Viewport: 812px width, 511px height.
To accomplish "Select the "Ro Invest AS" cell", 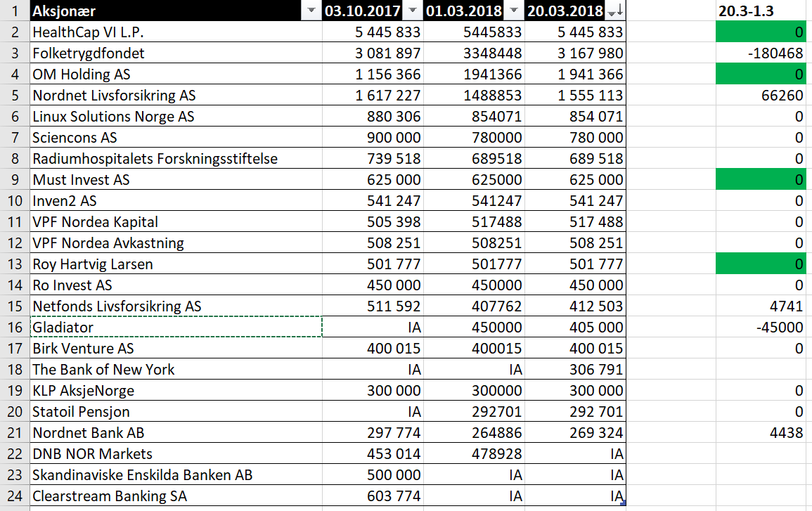I will (x=176, y=285).
